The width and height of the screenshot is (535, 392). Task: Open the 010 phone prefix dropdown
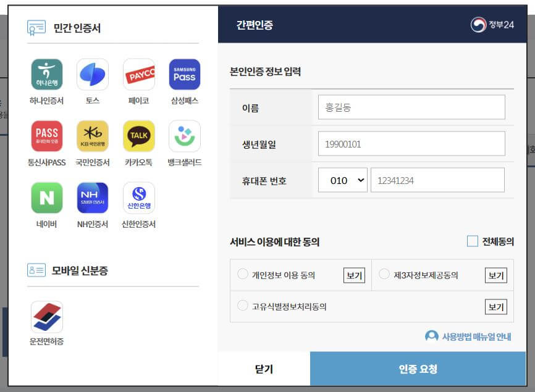343,180
